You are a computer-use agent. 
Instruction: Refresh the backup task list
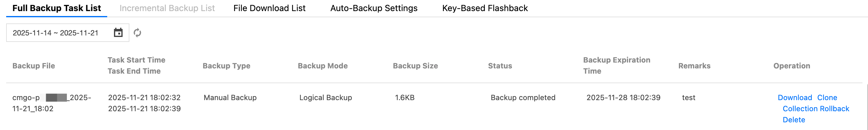pyautogui.click(x=137, y=33)
